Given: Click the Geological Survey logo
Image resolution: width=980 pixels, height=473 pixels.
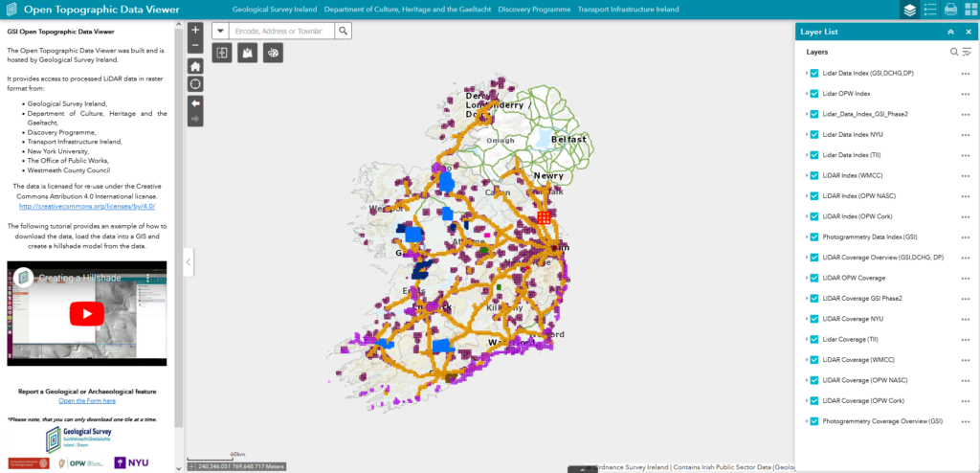Looking at the screenshot, I should click(x=78, y=439).
